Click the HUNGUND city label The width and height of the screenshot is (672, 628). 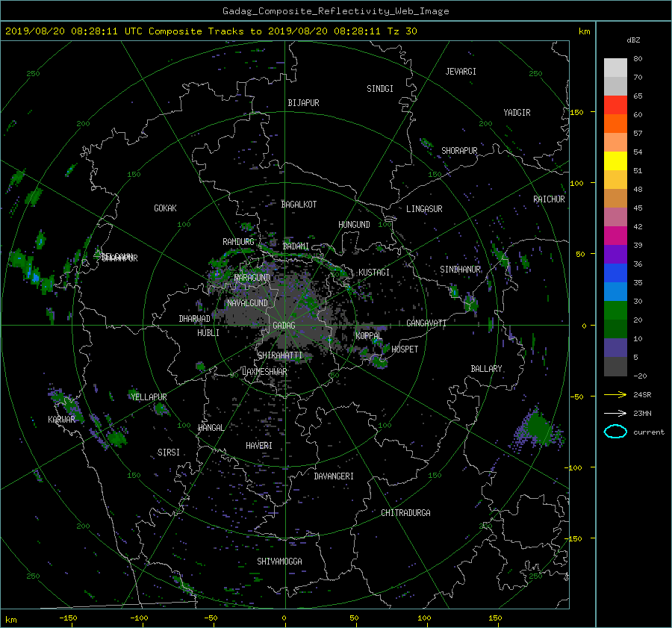click(354, 225)
